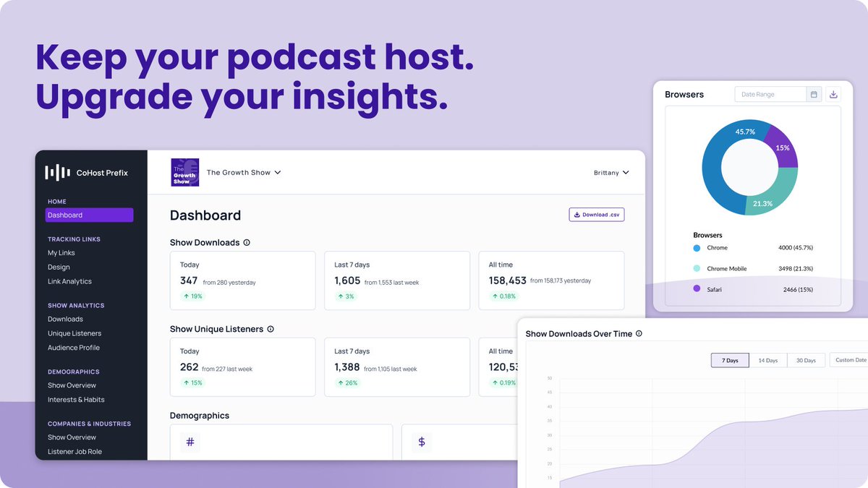Click the 0.18% increase badge
Viewport: 868px width, 488px height.
(x=505, y=296)
